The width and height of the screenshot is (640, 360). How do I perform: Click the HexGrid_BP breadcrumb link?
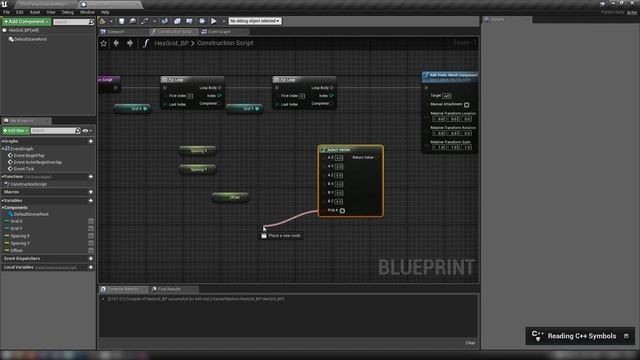point(171,43)
